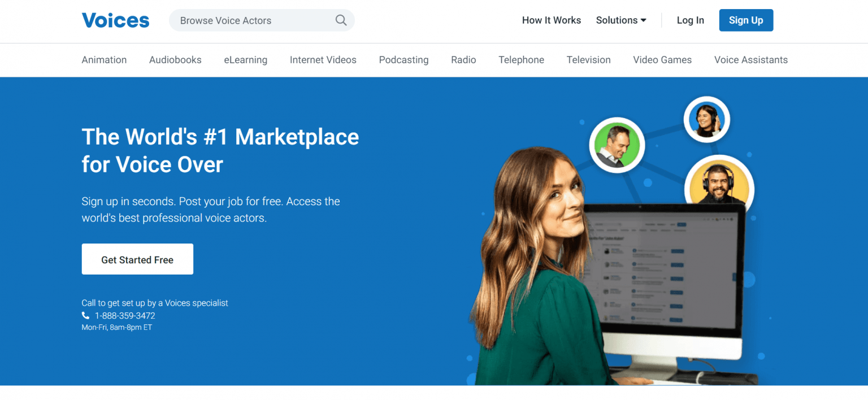The height and width of the screenshot is (400, 868).
Task: Open the Voice Assistants category
Action: click(751, 60)
